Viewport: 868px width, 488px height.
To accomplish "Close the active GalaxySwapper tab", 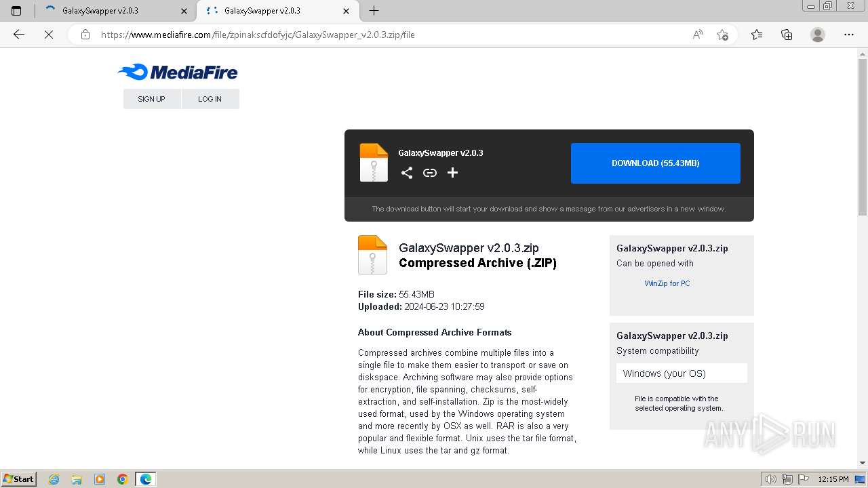I will [x=346, y=11].
